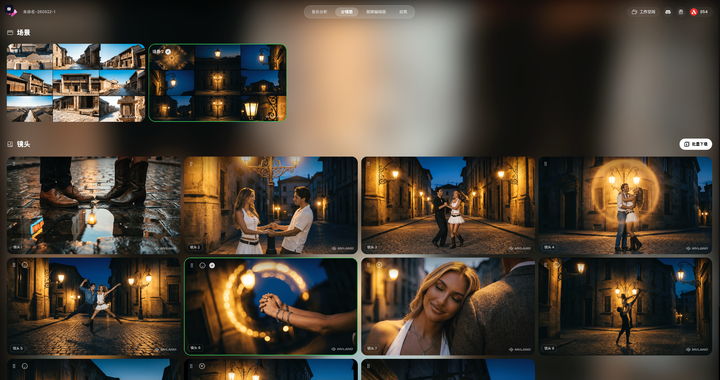The height and width of the screenshot is (380, 720).
Task: Click the gift box icon in header
Action: click(681, 12)
